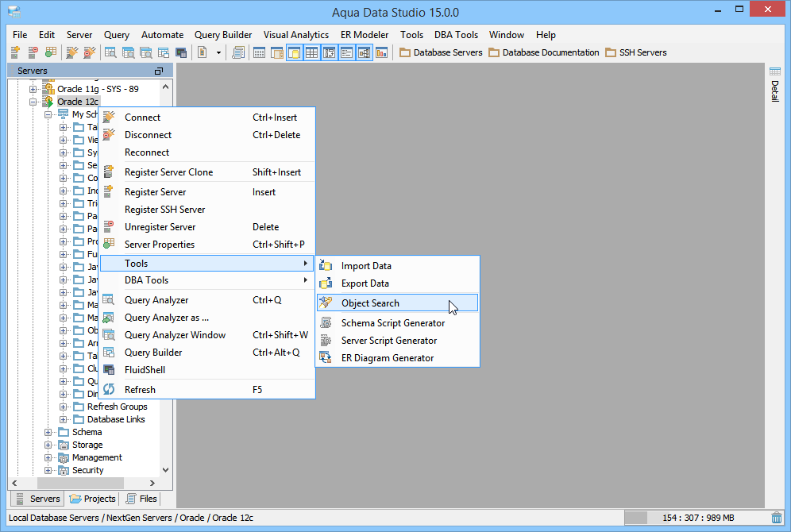The image size is (791, 532).
Task: Select ER Diagram Generator
Action: (398, 358)
